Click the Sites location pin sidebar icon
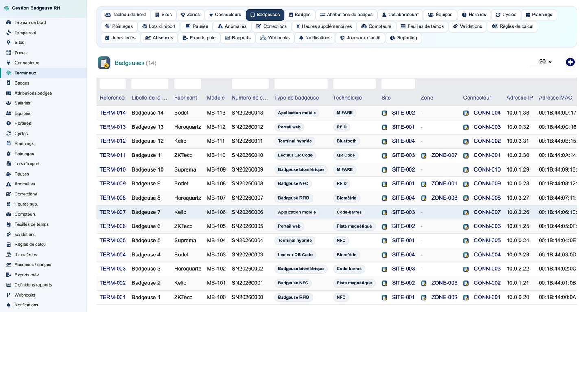The image size is (588, 367). pyautogui.click(x=8, y=42)
